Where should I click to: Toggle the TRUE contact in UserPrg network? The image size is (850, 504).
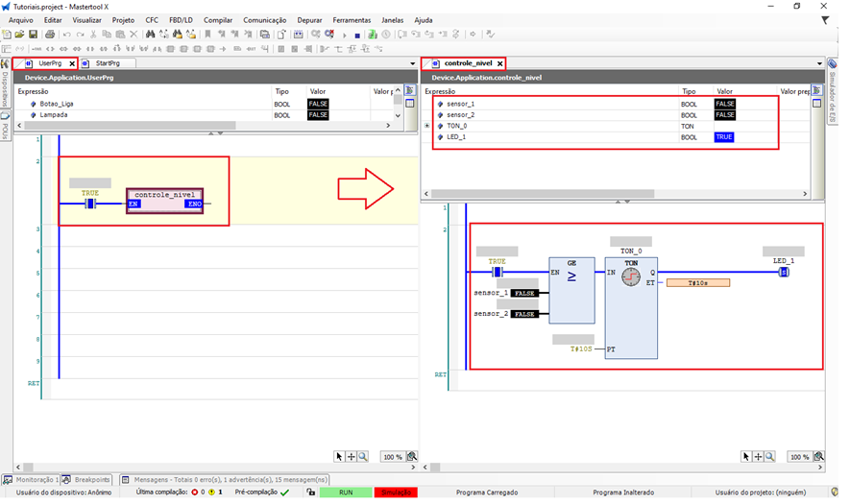pos(91,204)
